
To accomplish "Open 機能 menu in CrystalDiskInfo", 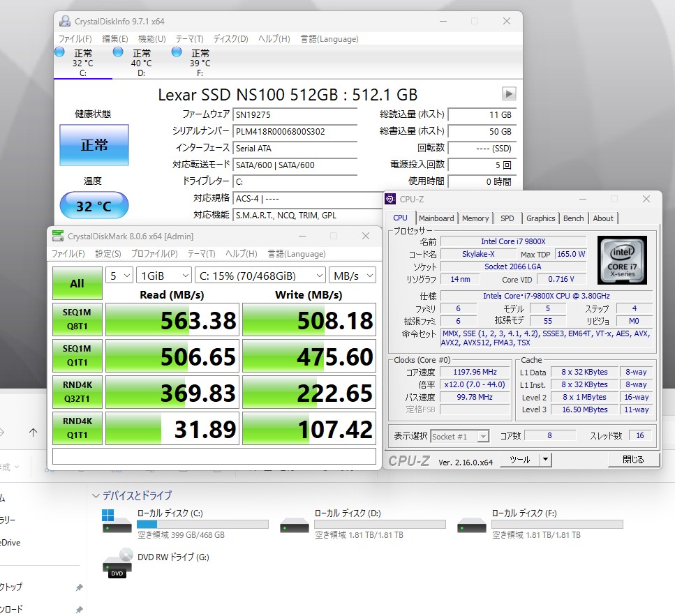I will coord(152,38).
